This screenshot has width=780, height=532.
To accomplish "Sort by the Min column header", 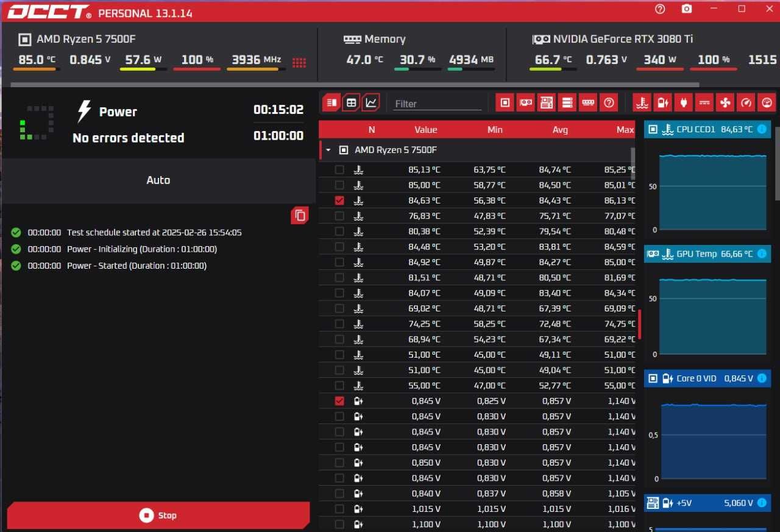I will 495,129.
